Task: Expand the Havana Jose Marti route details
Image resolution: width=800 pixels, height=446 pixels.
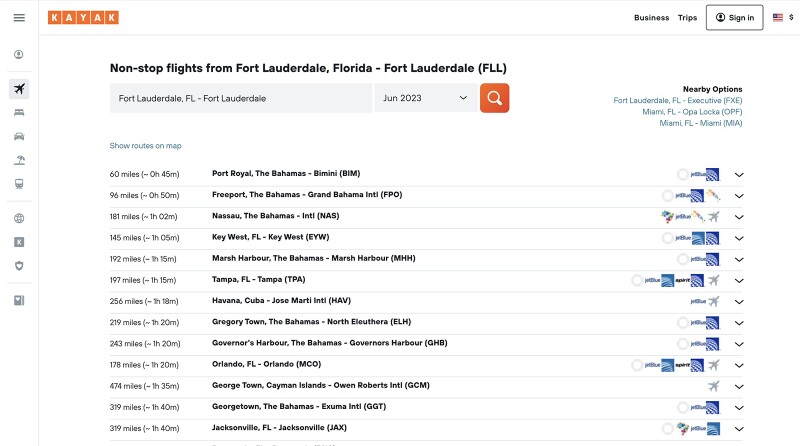Action: click(x=739, y=301)
